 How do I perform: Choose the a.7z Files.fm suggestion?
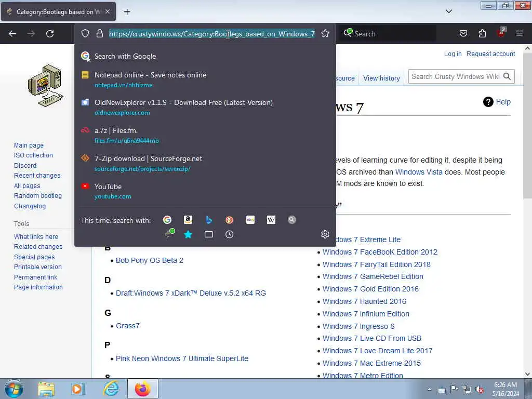coord(205,136)
